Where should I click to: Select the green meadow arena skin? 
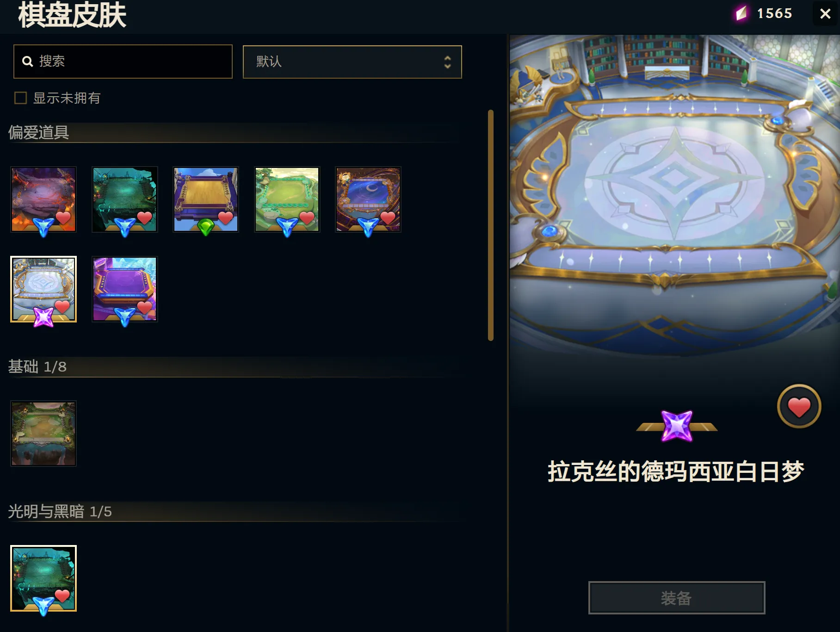click(x=287, y=199)
